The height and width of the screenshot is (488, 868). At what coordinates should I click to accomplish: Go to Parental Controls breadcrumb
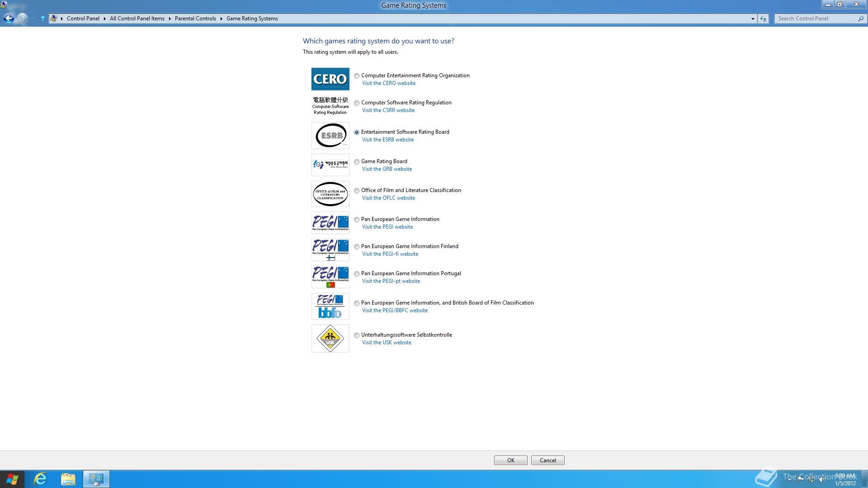pyautogui.click(x=195, y=19)
